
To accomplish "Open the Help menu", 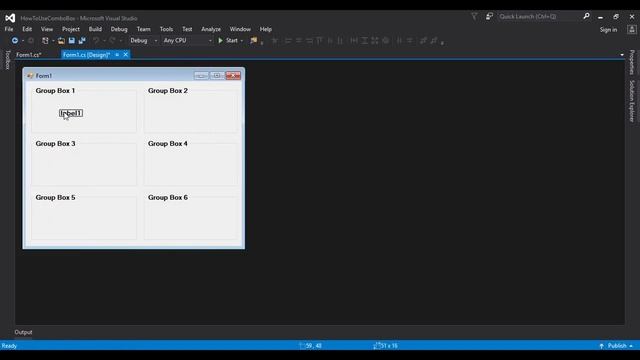I will 265,29.
